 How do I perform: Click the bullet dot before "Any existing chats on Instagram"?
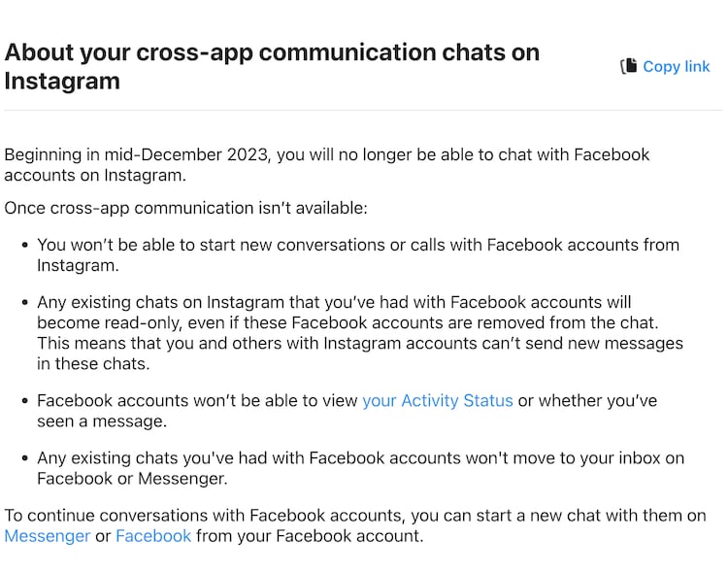coord(24,303)
